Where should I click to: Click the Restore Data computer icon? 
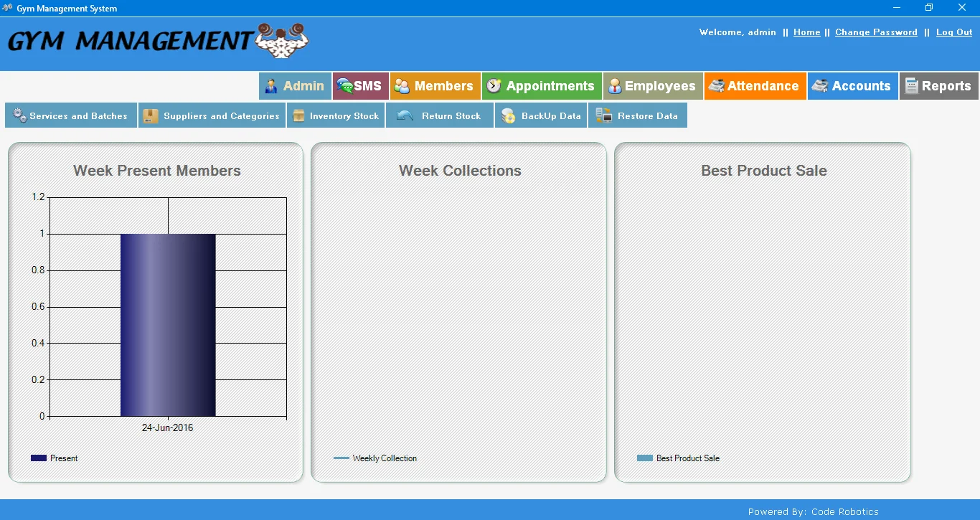coord(604,115)
